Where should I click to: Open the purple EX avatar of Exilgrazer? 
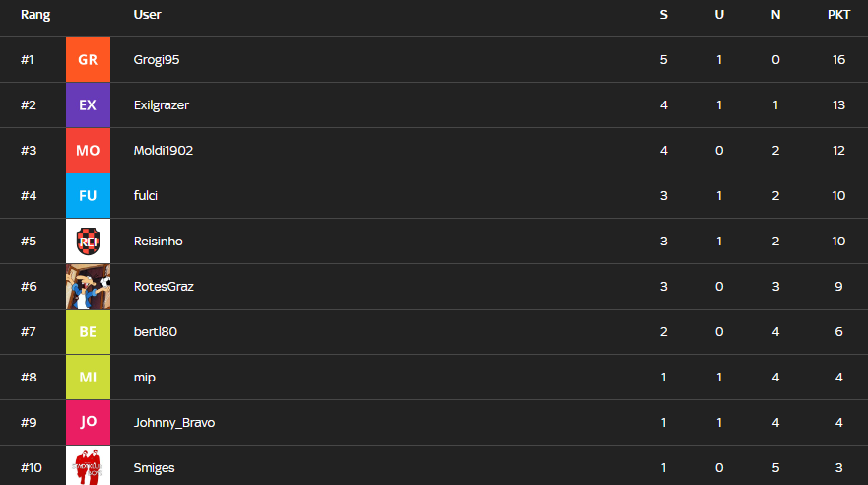click(88, 105)
